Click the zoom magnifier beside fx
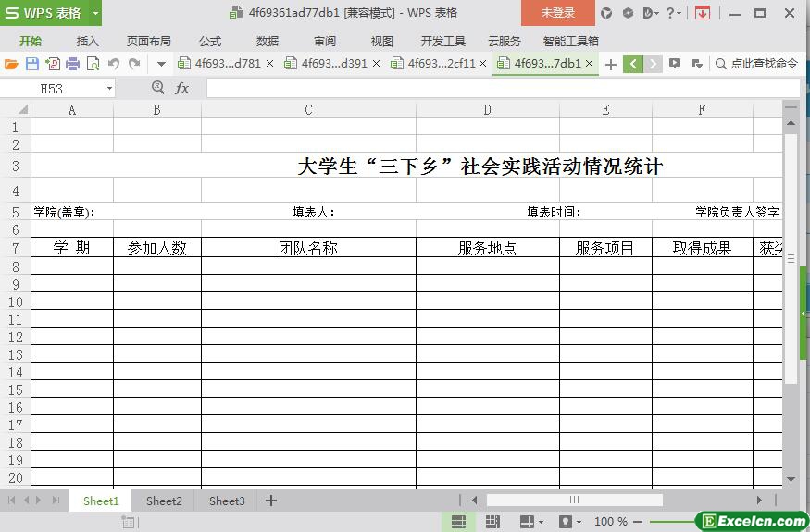Screen dimensions: 810x532 pyautogui.click(x=158, y=88)
